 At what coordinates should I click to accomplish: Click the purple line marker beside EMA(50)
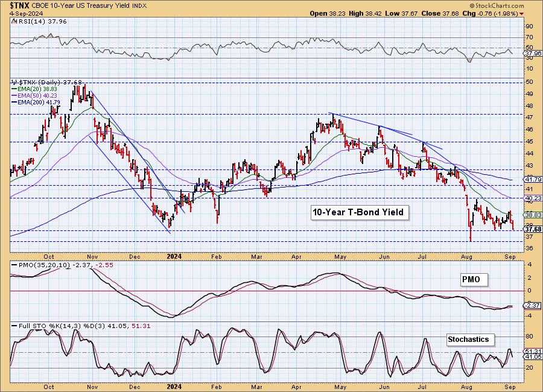[x=14, y=95]
